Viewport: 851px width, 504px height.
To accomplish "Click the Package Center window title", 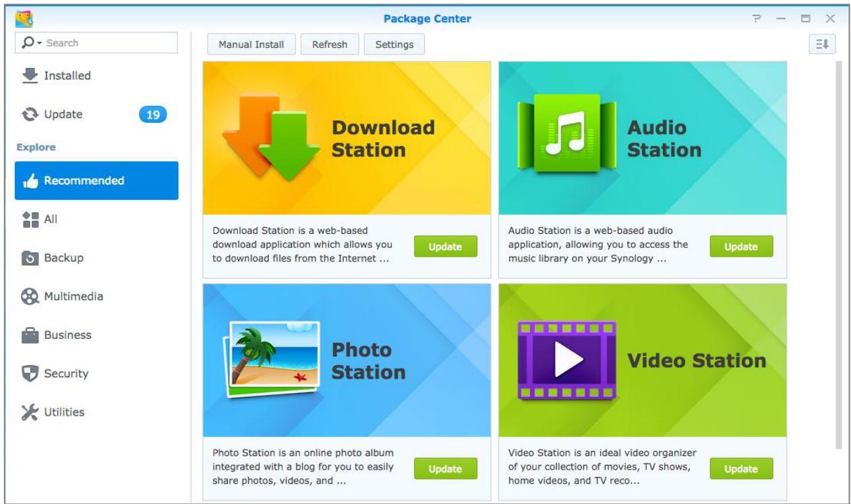I will (x=427, y=19).
